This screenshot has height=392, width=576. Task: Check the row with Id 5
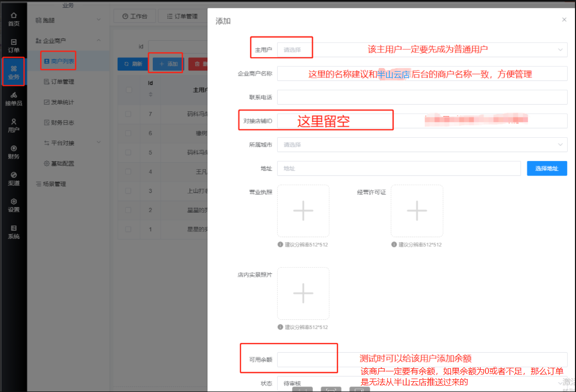pyautogui.click(x=128, y=152)
